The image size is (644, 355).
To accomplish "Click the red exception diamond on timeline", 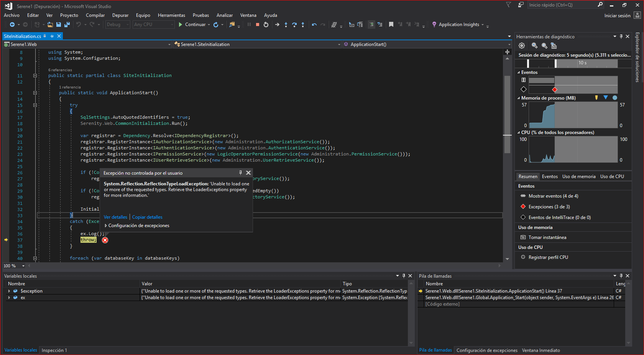I will tap(554, 90).
